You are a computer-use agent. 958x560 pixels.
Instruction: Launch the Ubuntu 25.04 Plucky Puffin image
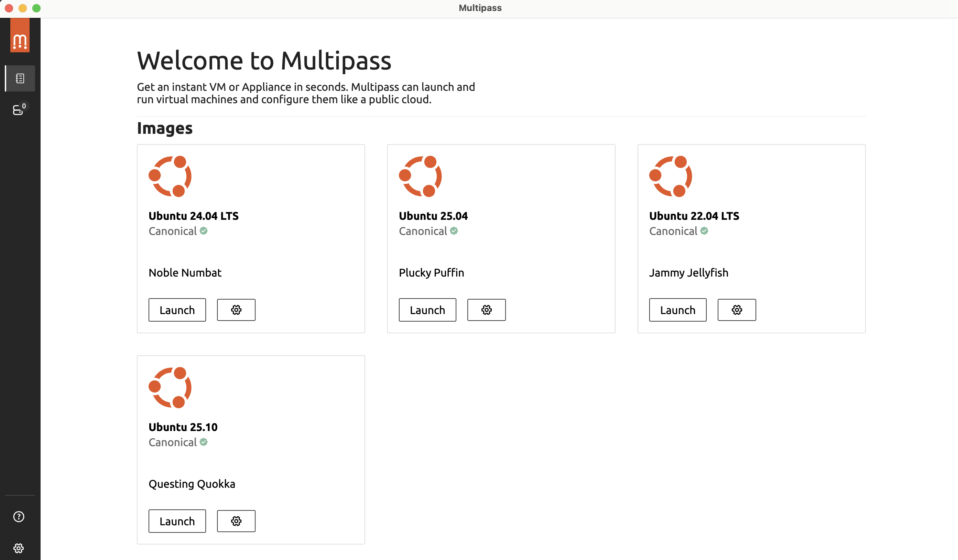pos(427,310)
